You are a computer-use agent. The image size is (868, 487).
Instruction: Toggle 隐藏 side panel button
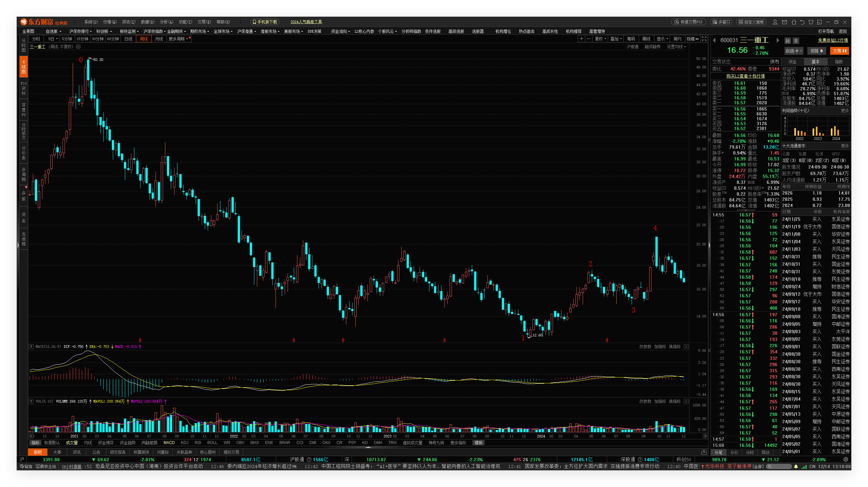(693, 39)
